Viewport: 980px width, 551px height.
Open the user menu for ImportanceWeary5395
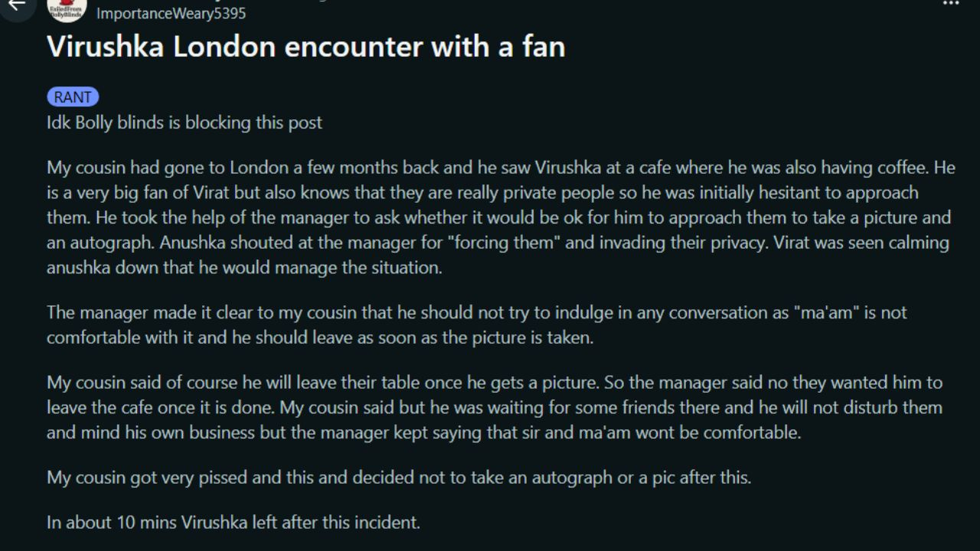[x=170, y=13]
